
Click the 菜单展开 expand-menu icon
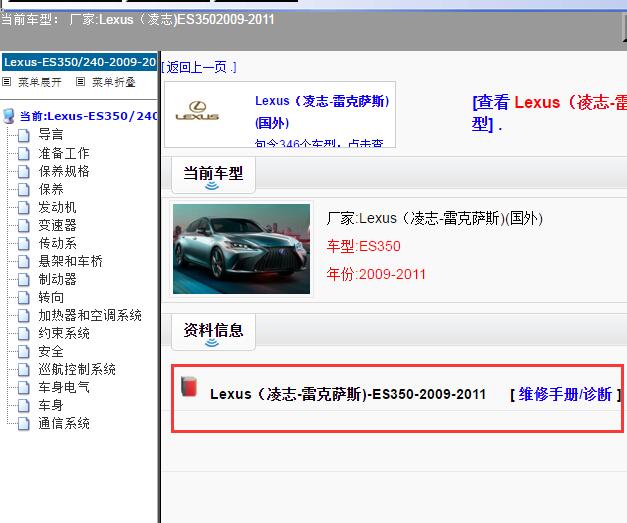pos(6,82)
